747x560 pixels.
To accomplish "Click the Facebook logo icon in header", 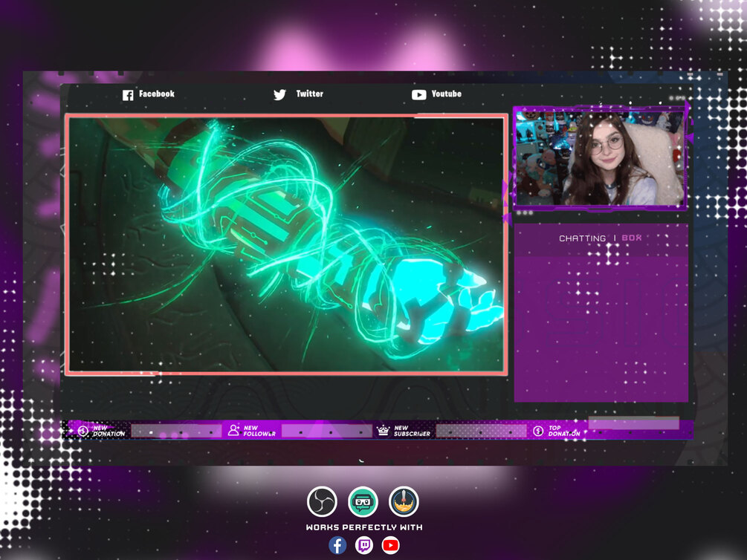I will (128, 95).
